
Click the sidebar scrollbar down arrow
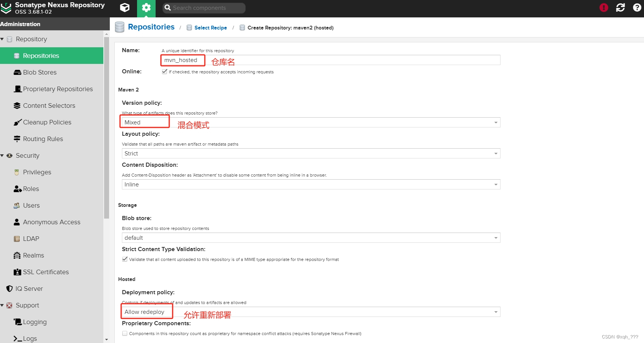106,340
